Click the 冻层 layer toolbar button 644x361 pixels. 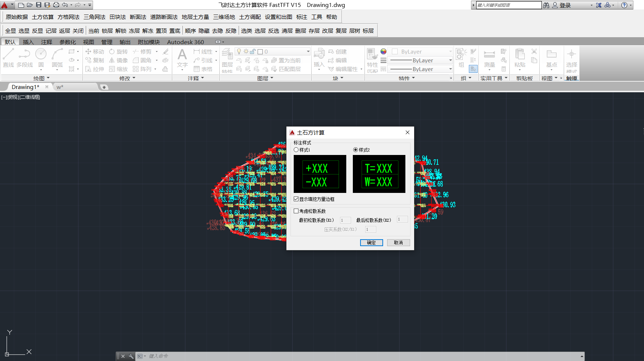[x=134, y=31]
